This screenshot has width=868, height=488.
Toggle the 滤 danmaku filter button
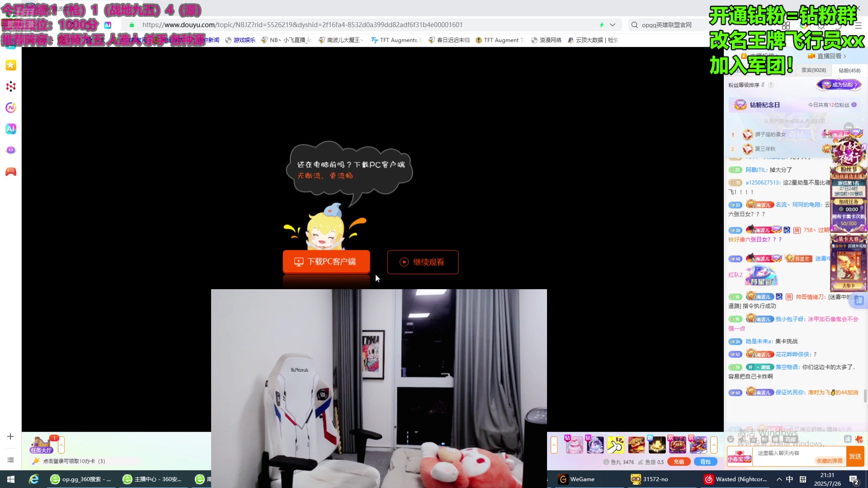coord(848,439)
